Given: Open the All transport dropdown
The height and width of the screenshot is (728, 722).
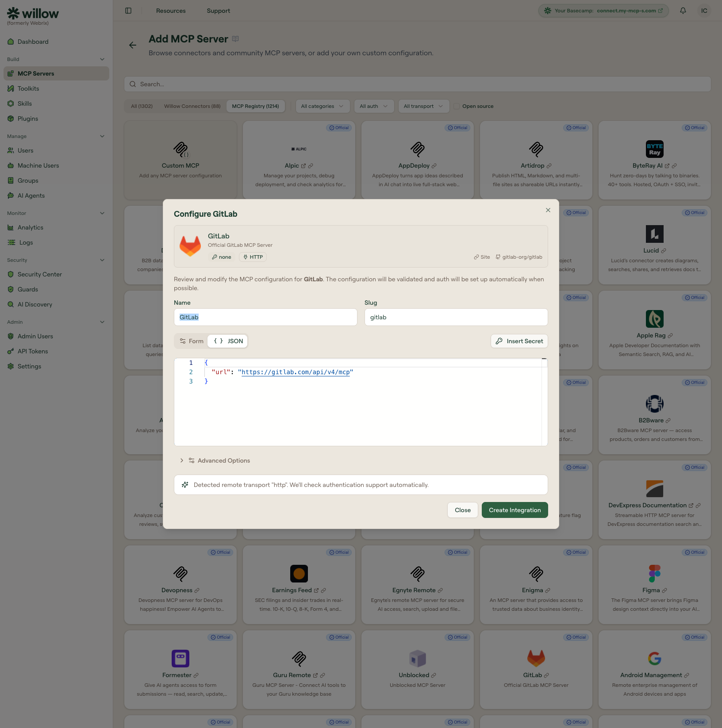Looking at the screenshot, I should (423, 106).
